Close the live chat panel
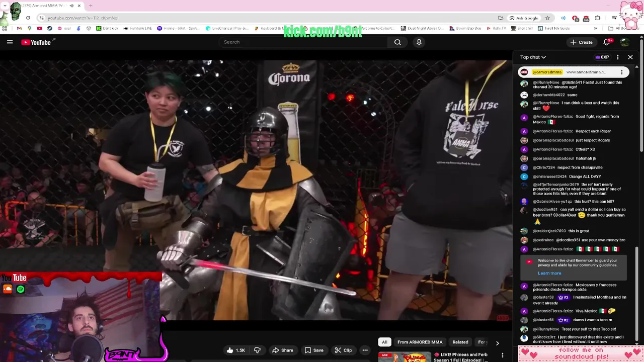 630,57
